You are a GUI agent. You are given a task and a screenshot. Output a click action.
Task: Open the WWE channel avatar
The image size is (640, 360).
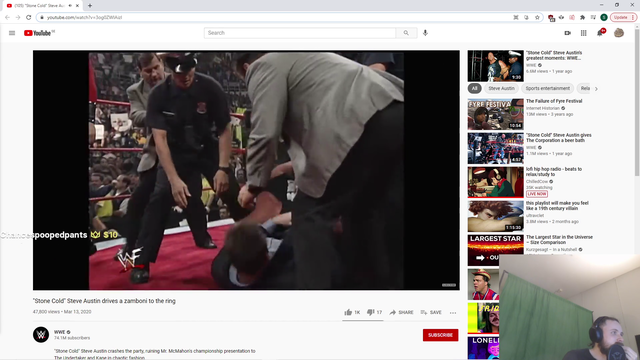click(x=41, y=335)
